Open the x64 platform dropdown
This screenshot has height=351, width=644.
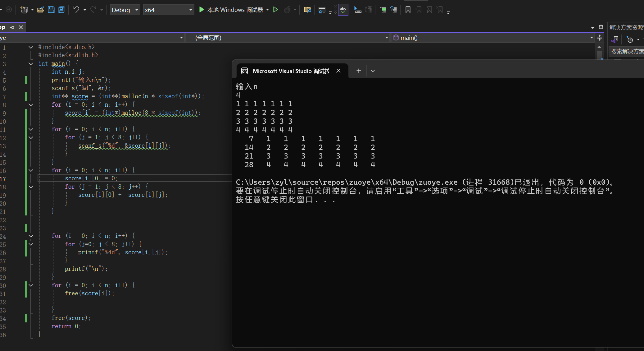pyautogui.click(x=168, y=10)
